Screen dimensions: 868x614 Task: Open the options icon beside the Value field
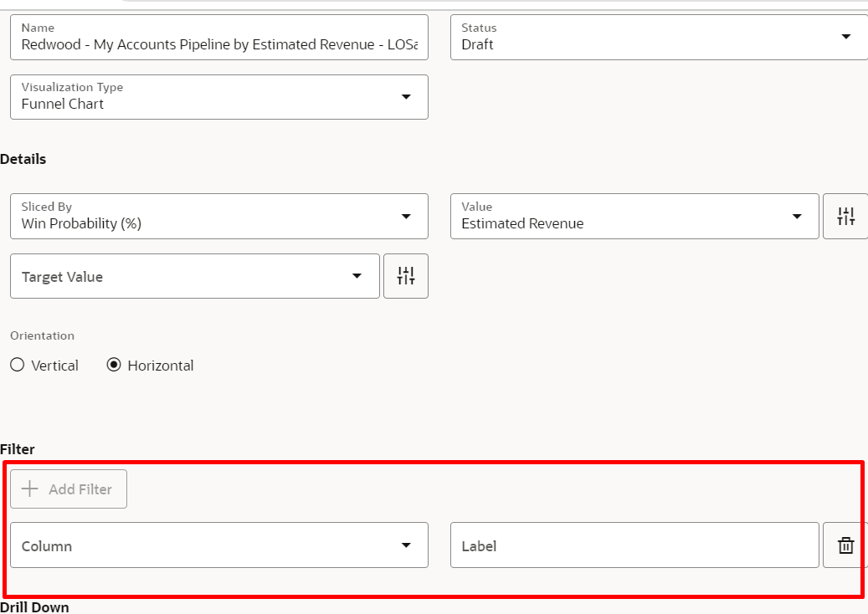pyautogui.click(x=845, y=216)
